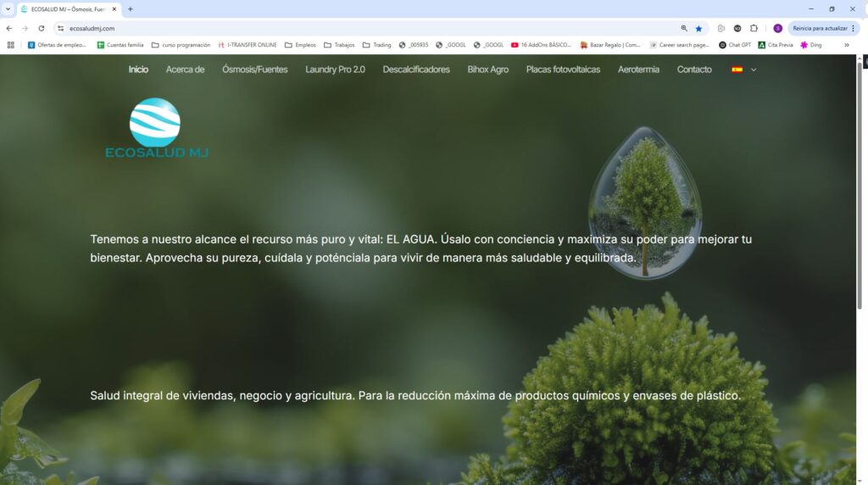Viewport: 868px width, 485px height.
Task: Expand the Trading bookmark folder
Action: tap(377, 45)
